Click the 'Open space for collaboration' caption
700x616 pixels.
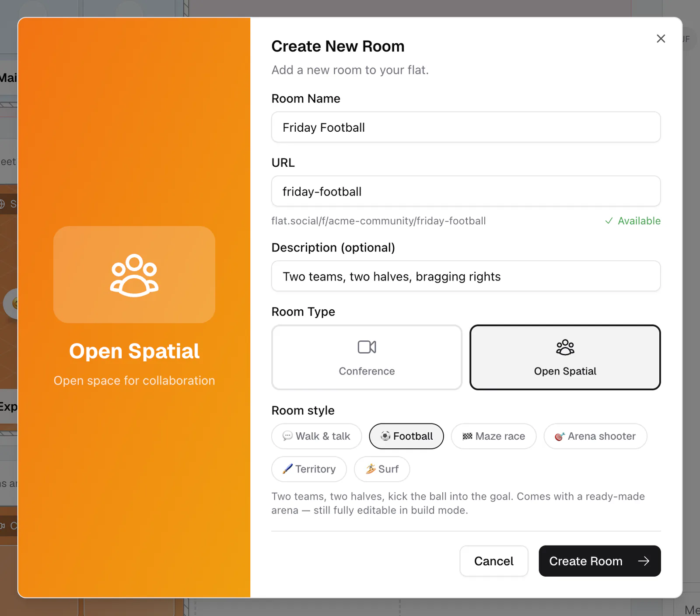point(134,381)
